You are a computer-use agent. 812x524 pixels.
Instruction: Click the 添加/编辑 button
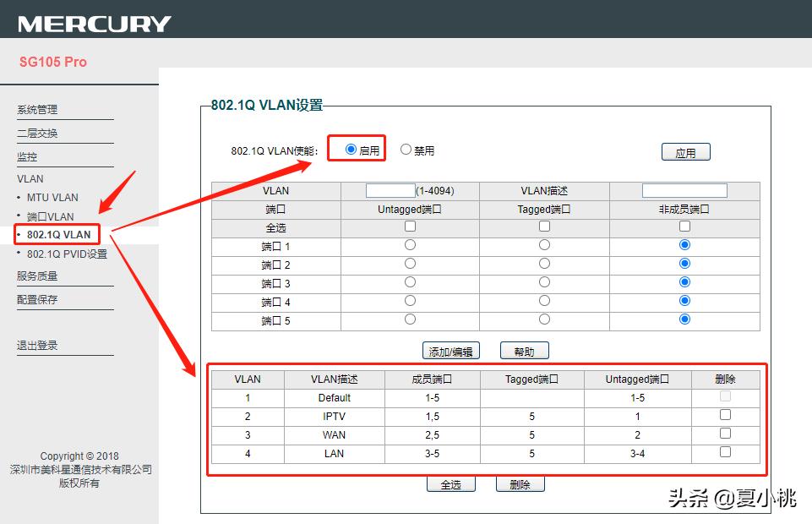(450, 352)
